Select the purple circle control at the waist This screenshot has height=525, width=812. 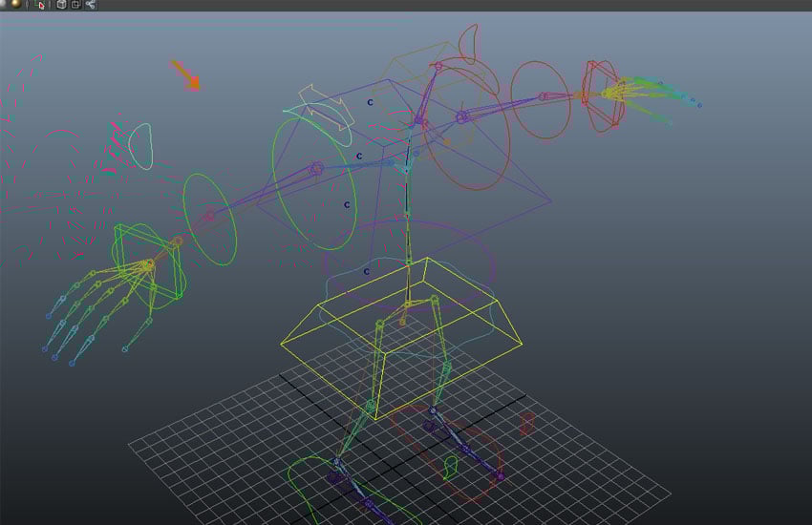point(410,263)
